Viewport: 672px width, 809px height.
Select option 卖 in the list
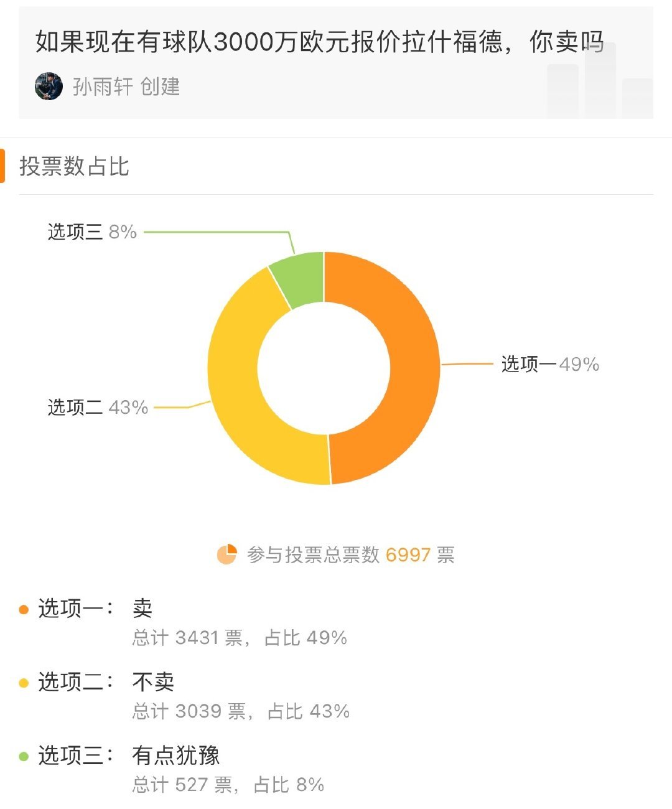pyautogui.click(x=142, y=608)
